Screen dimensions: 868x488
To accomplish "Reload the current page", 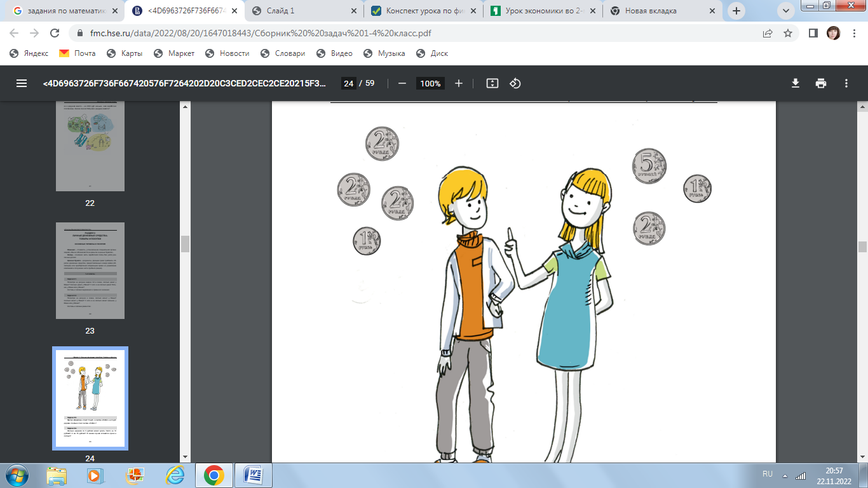I will tap(55, 33).
